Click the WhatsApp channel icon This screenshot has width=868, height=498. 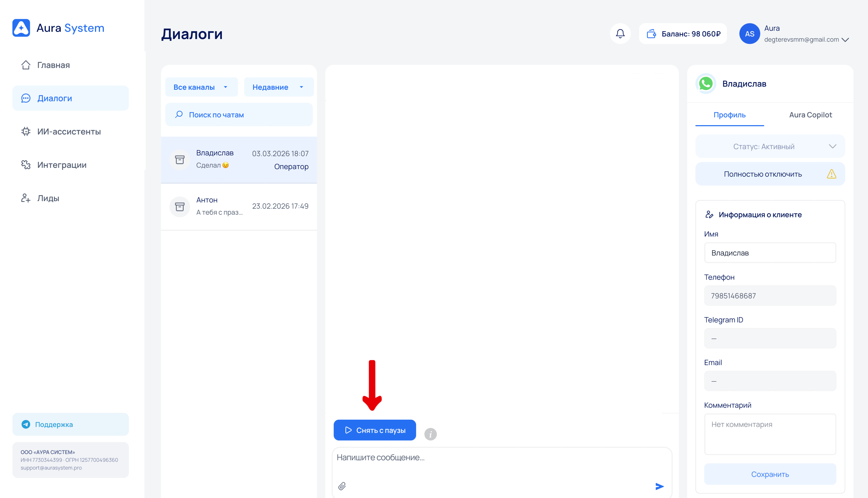pos(706,84)
